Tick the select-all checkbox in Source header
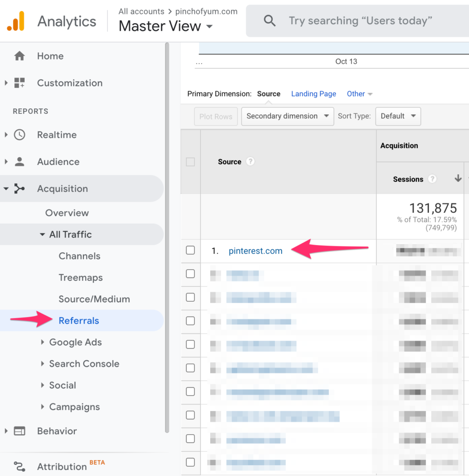Image resolution: width=469 pixels, height=476 pixels. pos(190,162)
